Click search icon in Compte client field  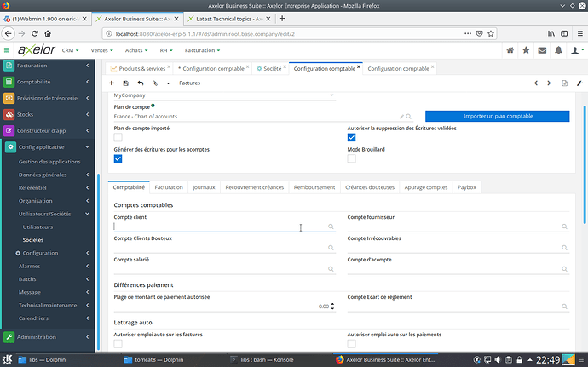point(331,227)
